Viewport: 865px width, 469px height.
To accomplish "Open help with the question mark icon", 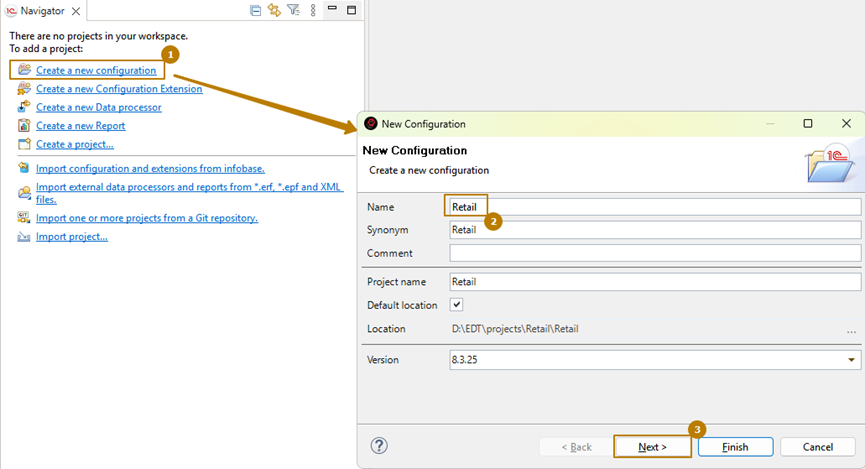I will pos(379,446).
